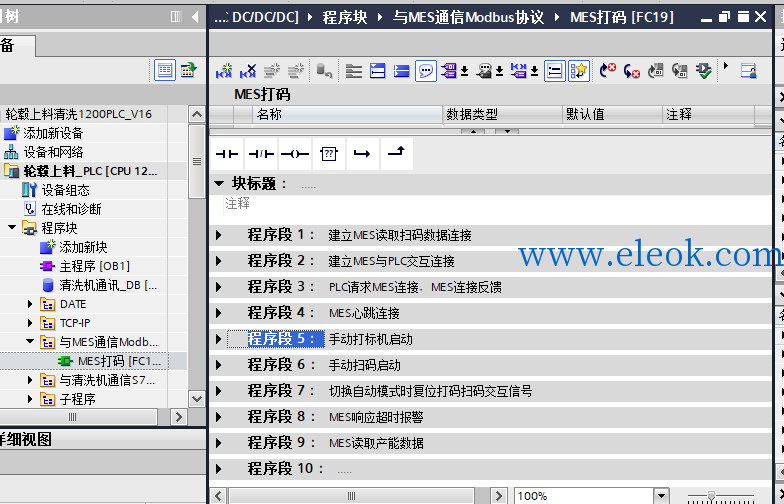Expand the 子程序 folder
This screenshot has width=784, height=504.
[30, 399]
